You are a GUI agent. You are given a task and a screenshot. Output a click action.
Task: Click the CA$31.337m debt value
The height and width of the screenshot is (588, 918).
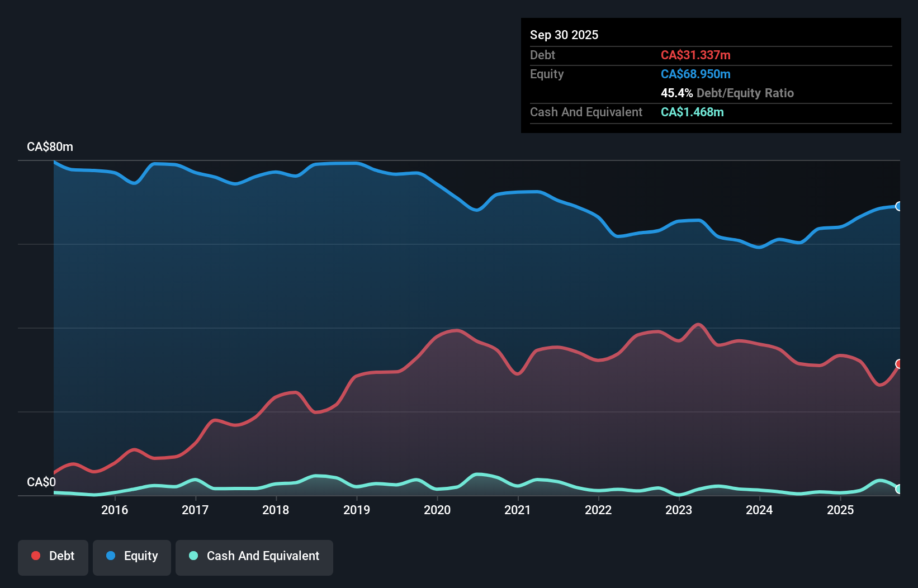pos(695,55)
